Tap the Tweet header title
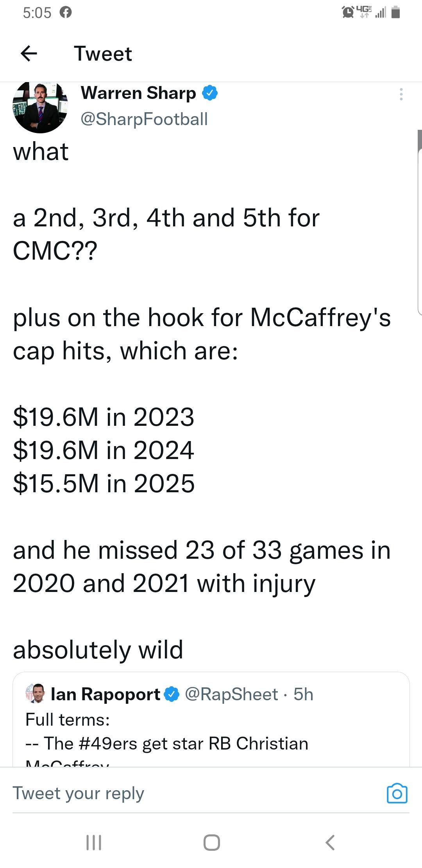This screenshot has height=868, width=422. click(103, 54)
